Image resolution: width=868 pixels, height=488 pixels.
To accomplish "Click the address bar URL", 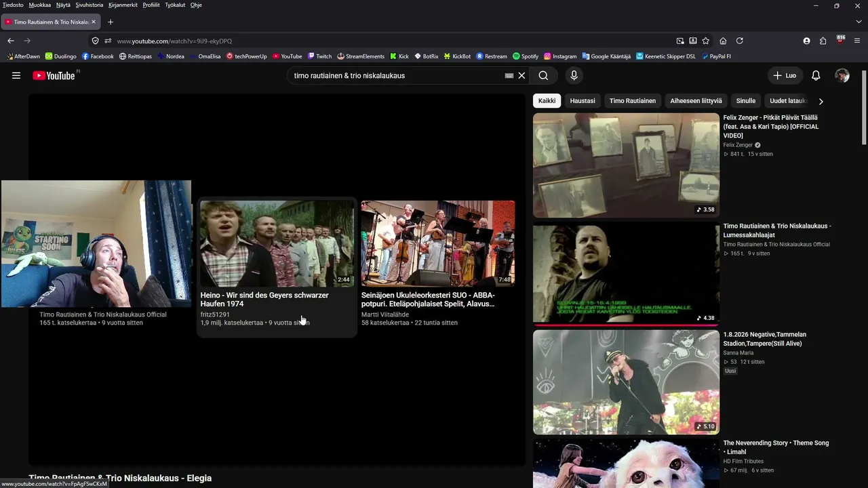I will pos(174,41).
